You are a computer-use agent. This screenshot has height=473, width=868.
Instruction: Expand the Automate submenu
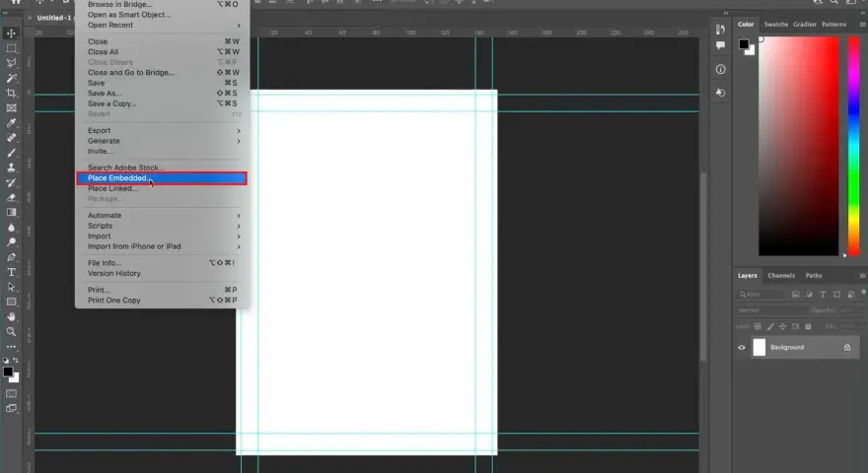pyautogui.click(x=163, y=215)
